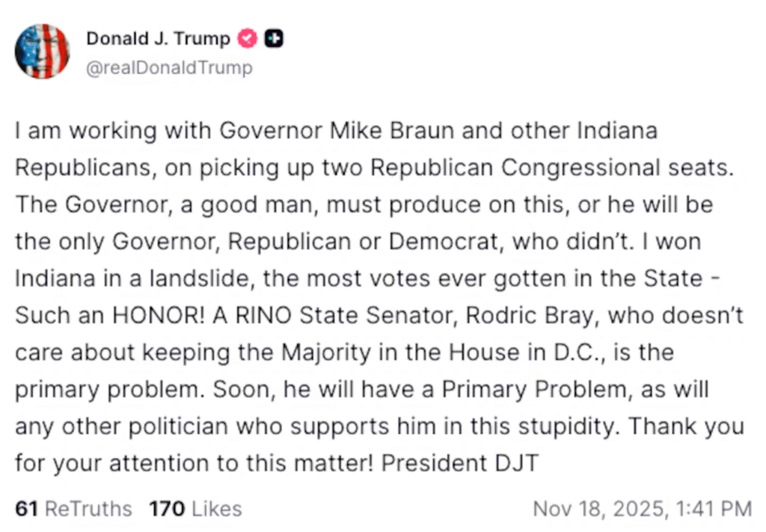The height and width of the screenshot is (532, 766).
Task: Click the capitalized word "HONOR!"
Action: 160,316
